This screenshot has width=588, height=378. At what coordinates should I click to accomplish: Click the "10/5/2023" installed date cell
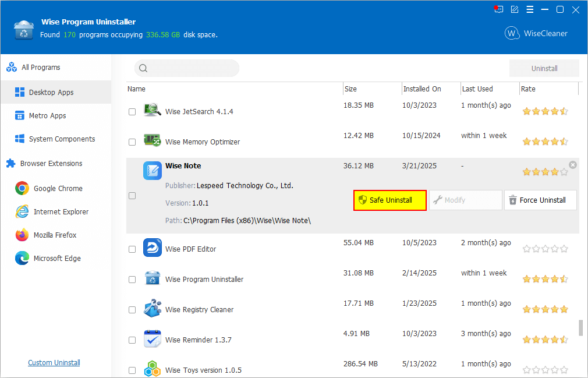[x=419, y=243]
